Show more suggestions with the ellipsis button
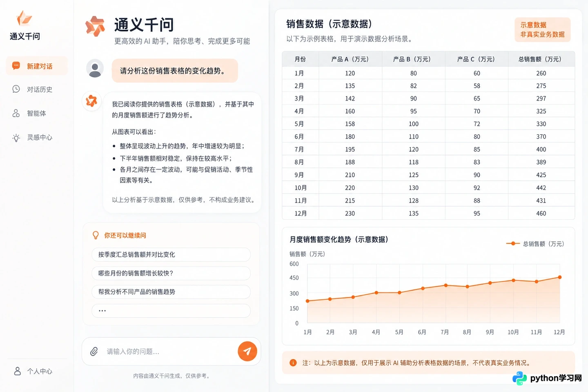 coord(171,311)
